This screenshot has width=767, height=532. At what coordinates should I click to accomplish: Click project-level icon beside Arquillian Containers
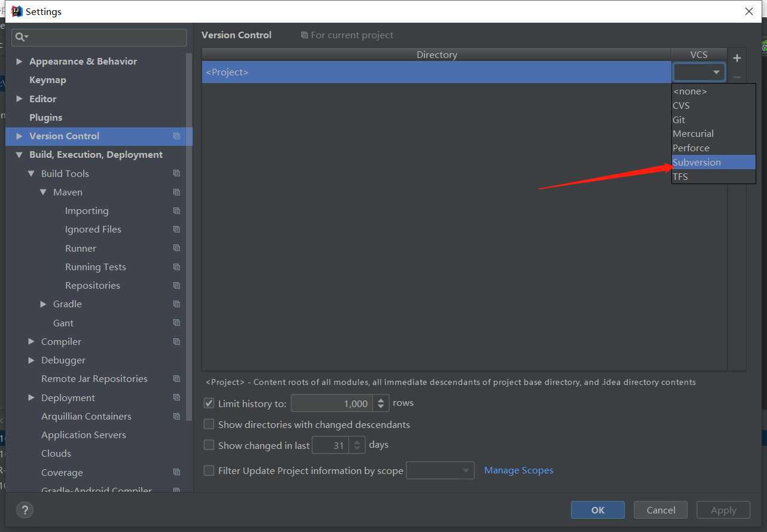(x=176, y=416)
